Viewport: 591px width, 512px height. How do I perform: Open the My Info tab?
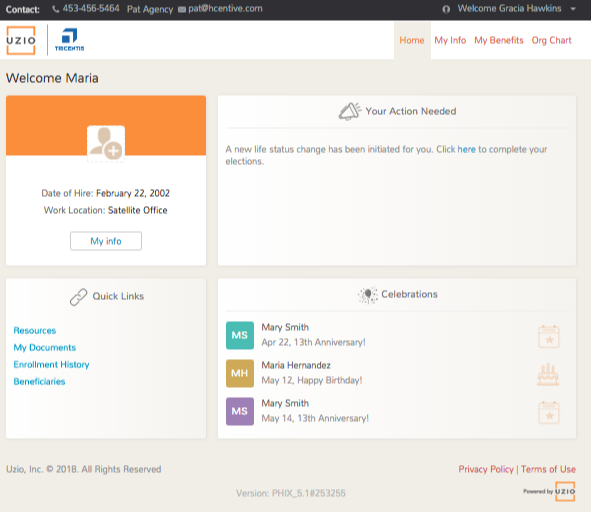[x=450, y=40]
